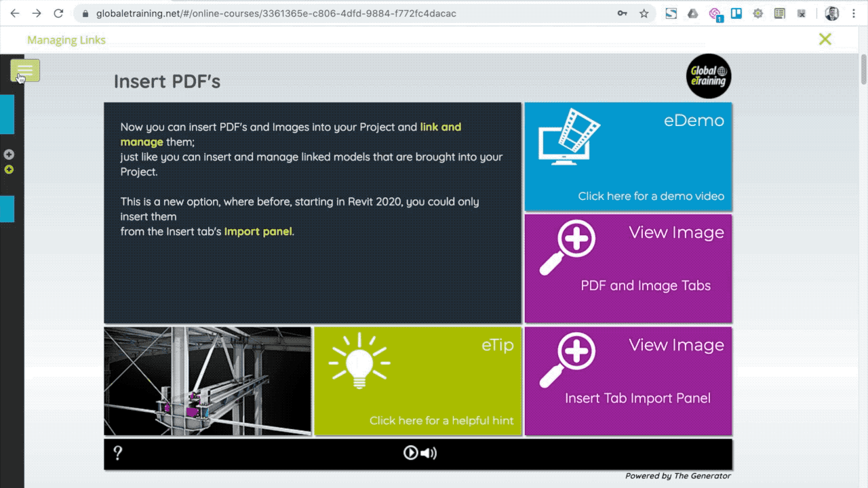Click the play button in bottom bar
Screen dimensions: 868x488
pyautogui.click(x=410, y=453)
